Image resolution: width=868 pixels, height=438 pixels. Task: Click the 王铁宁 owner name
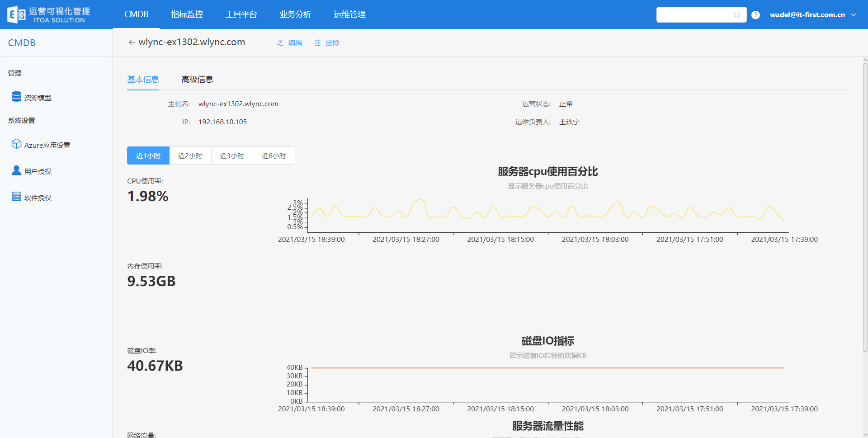(569, 122)
